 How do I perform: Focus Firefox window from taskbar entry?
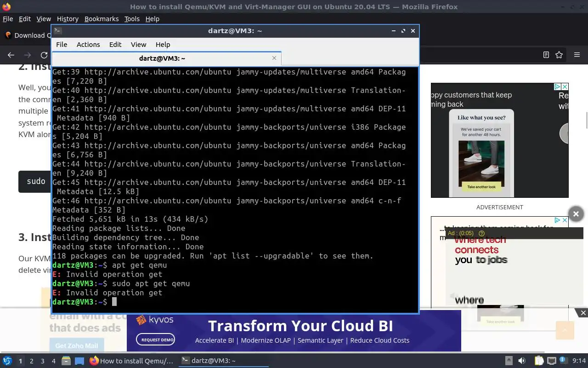pyautogui.click(x=132, y=361)
